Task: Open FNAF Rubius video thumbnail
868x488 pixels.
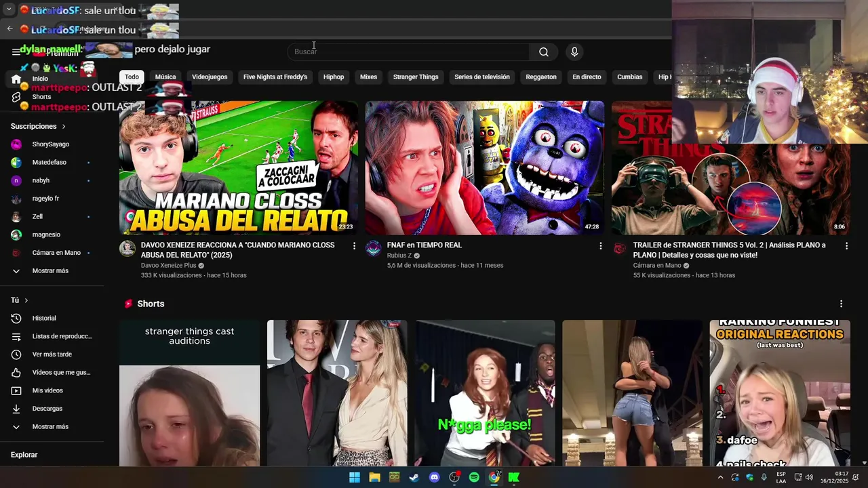Action: (485, 167)
